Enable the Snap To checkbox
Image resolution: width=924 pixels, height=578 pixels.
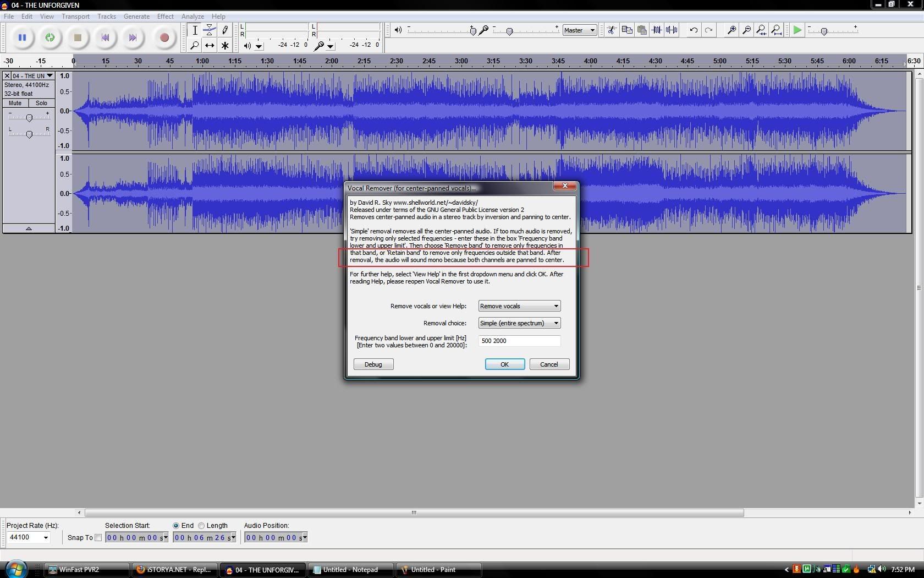[98, 538]
